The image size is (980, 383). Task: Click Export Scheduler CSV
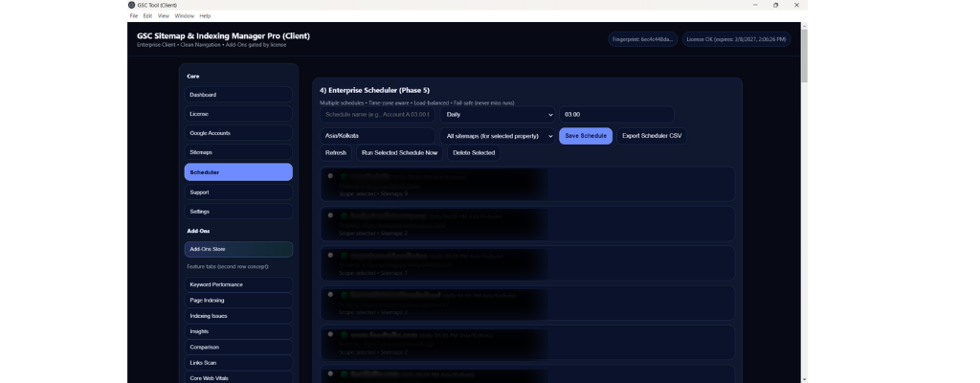651,136
